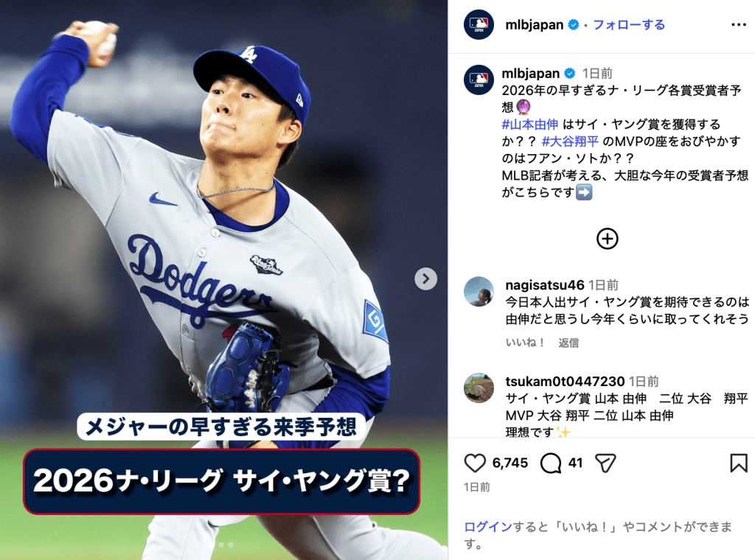Open comments via the speech bubble icon
Screen dimensions: 755x560
click(550, 463)
